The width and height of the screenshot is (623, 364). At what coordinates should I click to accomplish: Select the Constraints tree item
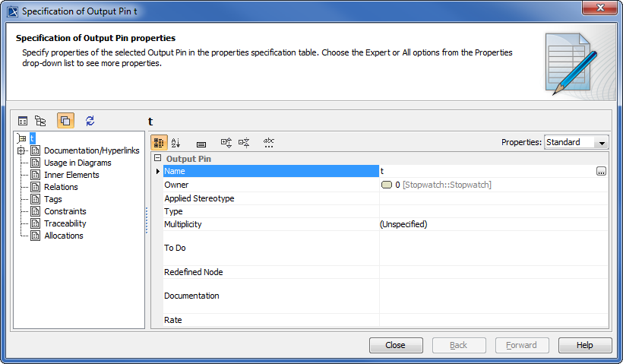click(65, 211)
